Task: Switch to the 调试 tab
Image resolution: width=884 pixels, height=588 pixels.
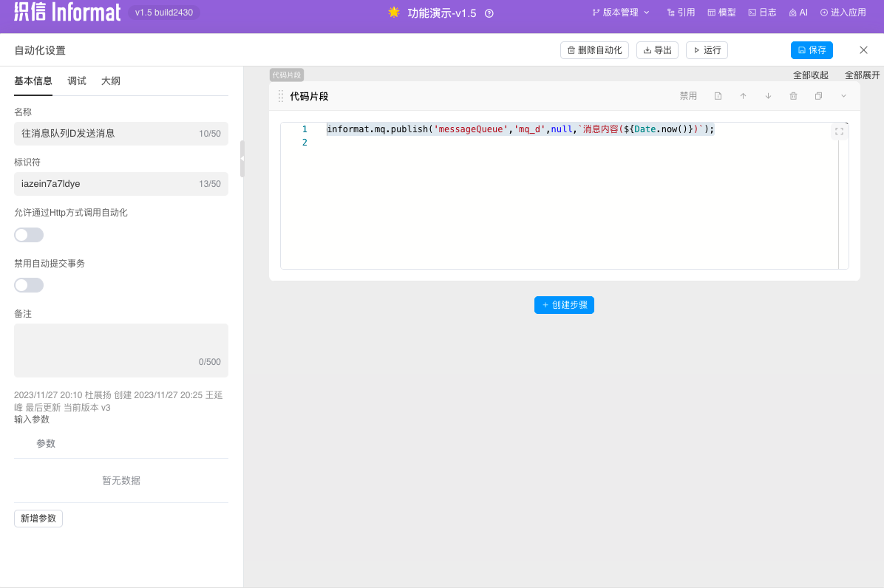Action: (x=76, y=81)
